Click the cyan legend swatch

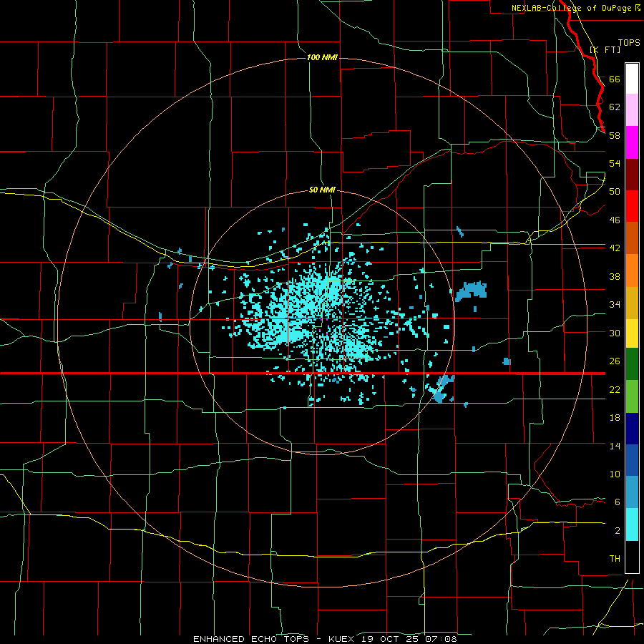[x=632, y=525]
